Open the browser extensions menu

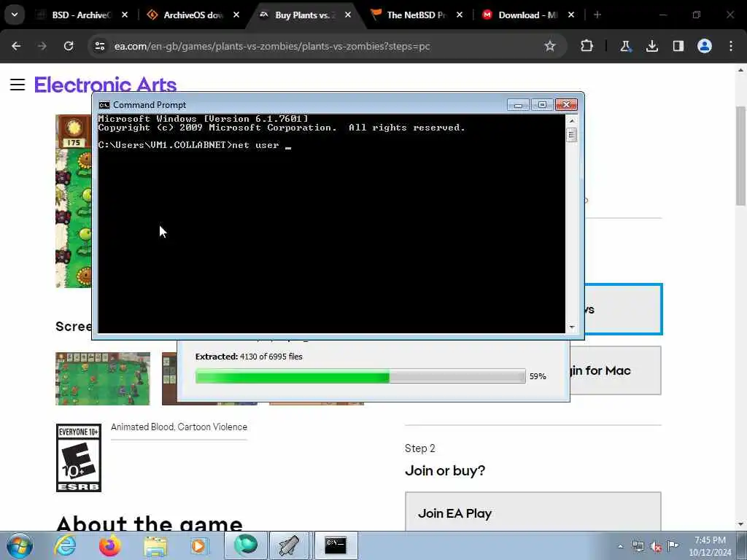click(587, 46)
